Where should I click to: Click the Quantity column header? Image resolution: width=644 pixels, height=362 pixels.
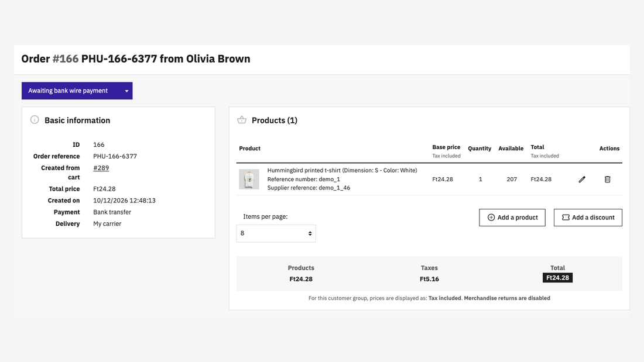coord(479,149)
